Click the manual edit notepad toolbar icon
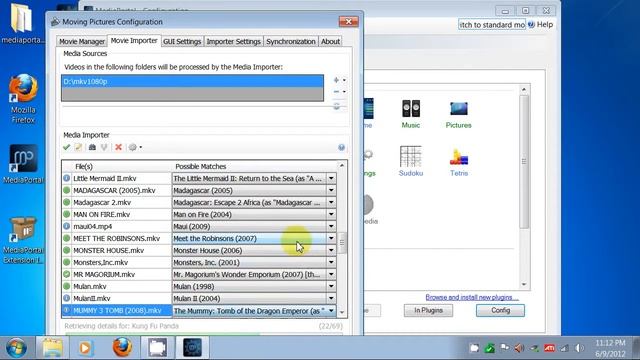The height and width of the screenshot is (360, 640). [x=78, y=147]
